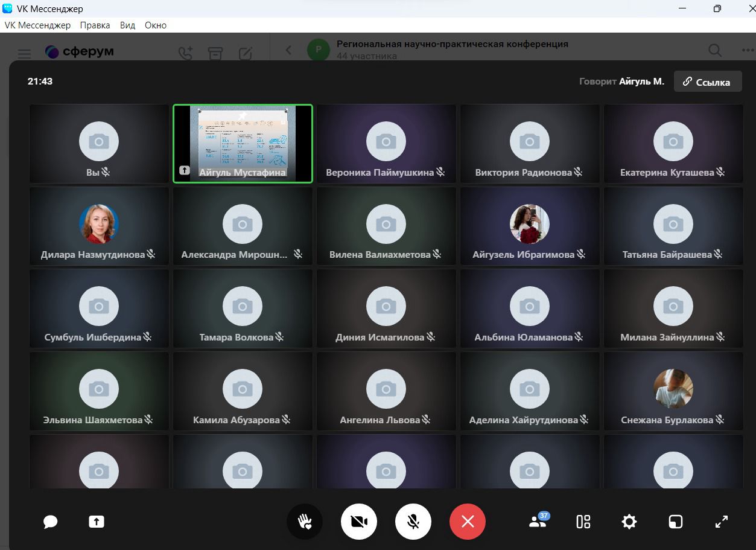This screenshot has height=550, width=756.
Task: Open call settings gear
Action: 629,522
